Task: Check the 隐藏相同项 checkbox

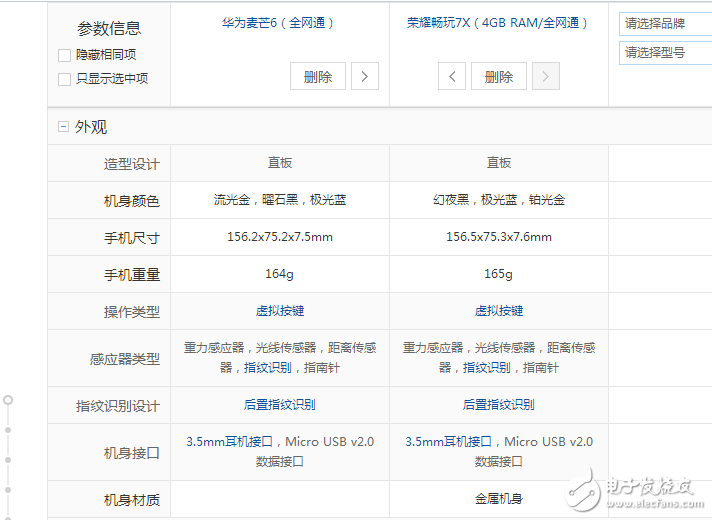Action: pos(65,55)
